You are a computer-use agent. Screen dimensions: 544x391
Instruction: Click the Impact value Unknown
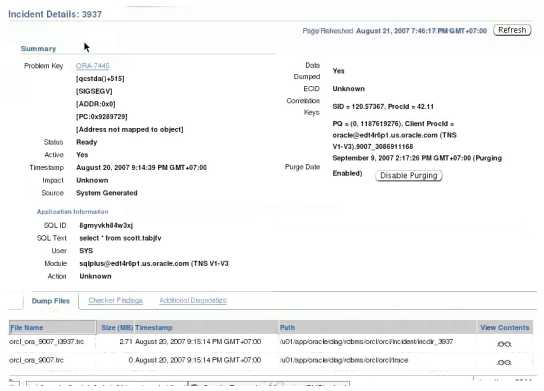click(92, 180)
